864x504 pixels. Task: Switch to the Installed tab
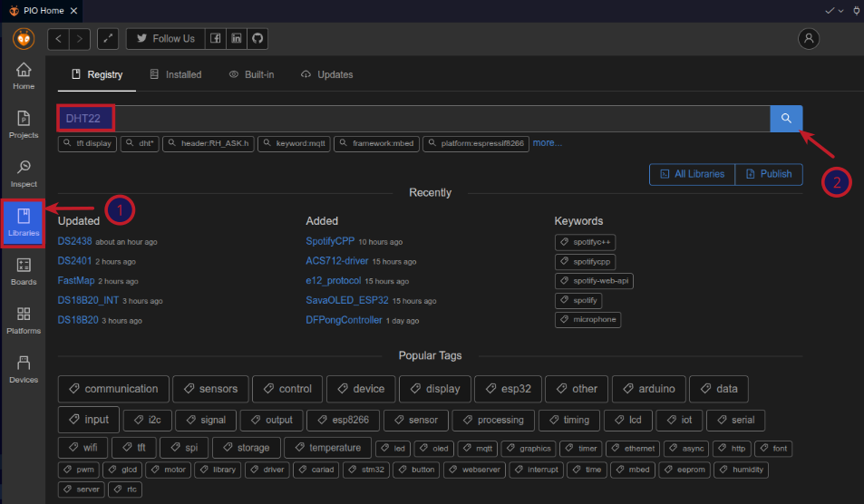pos(176,74)
